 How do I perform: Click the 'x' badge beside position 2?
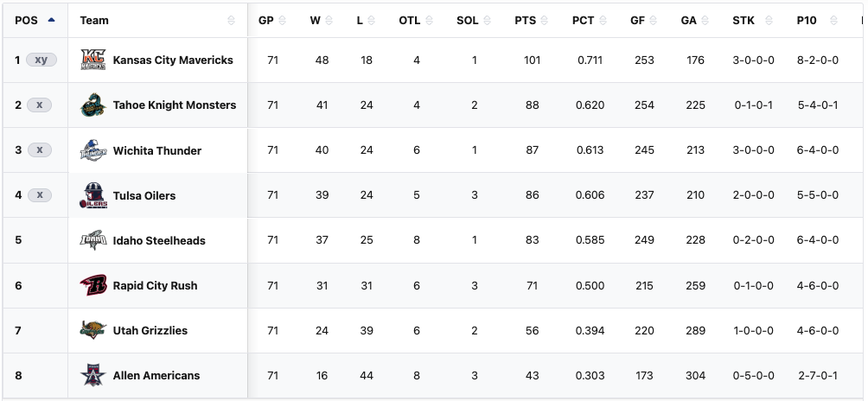pyautogui.click(x=39, y=105)
